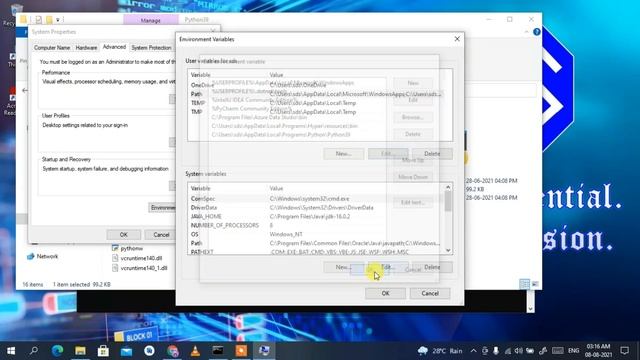The image size is (640, 360).
Task: Select Network in the File Explorer sidebar
Action: click(42, 256)
